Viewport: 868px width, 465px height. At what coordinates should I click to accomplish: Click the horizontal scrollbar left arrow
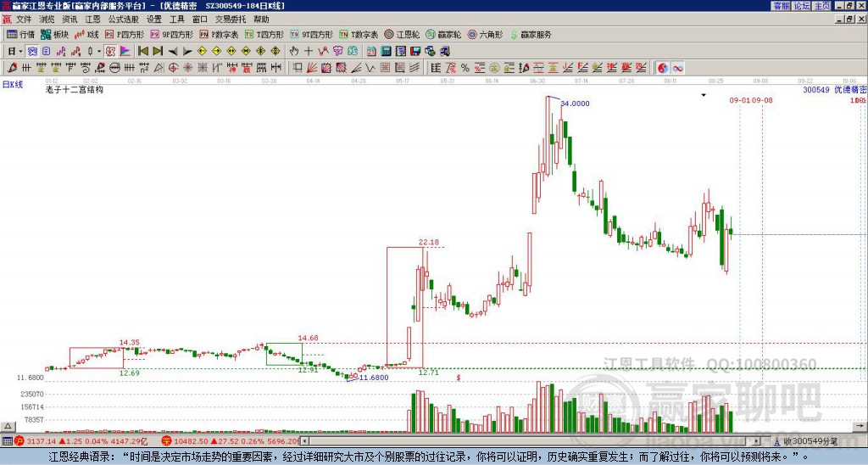[304, 441]
